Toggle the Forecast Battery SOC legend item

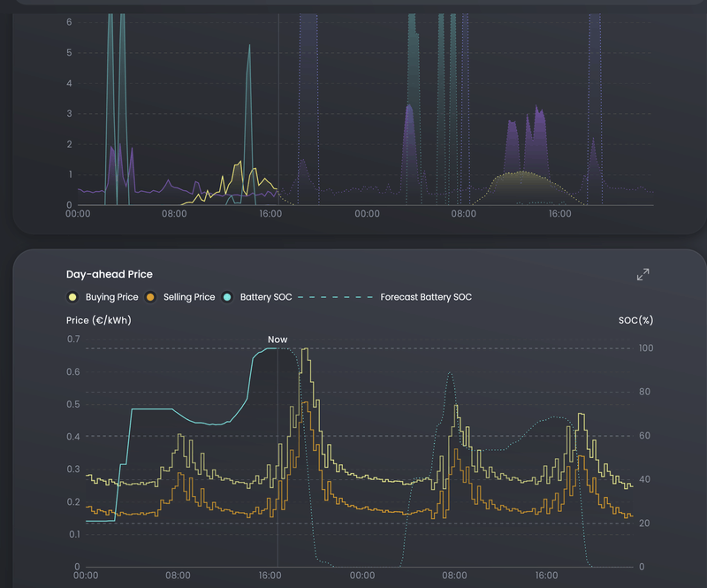pyautogui.click(x=385, y=297)
